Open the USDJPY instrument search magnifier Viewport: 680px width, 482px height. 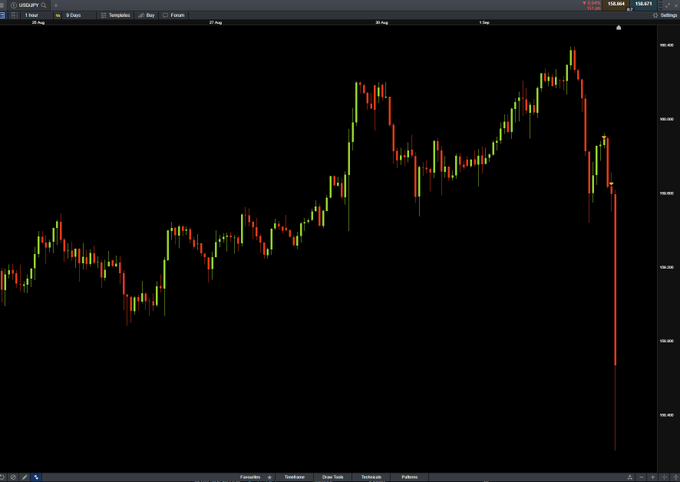click(x=43, y=5)
